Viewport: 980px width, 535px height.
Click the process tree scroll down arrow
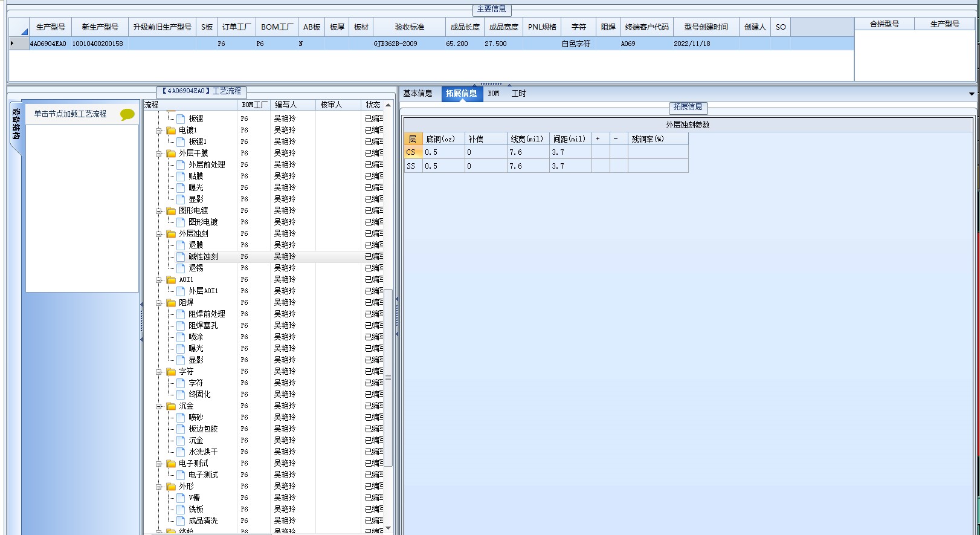click(x=388, y=528)
